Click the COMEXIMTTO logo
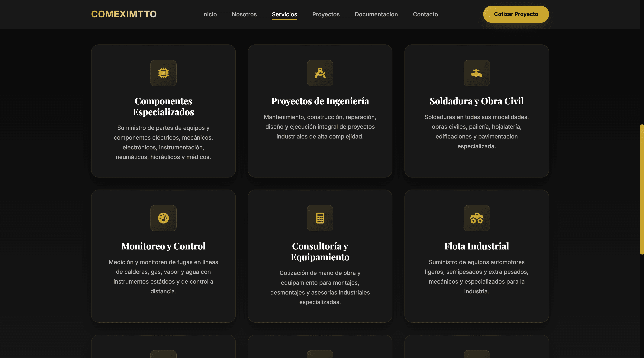Image resolution: width=644 pixels, height=358 pixels. 124,14
